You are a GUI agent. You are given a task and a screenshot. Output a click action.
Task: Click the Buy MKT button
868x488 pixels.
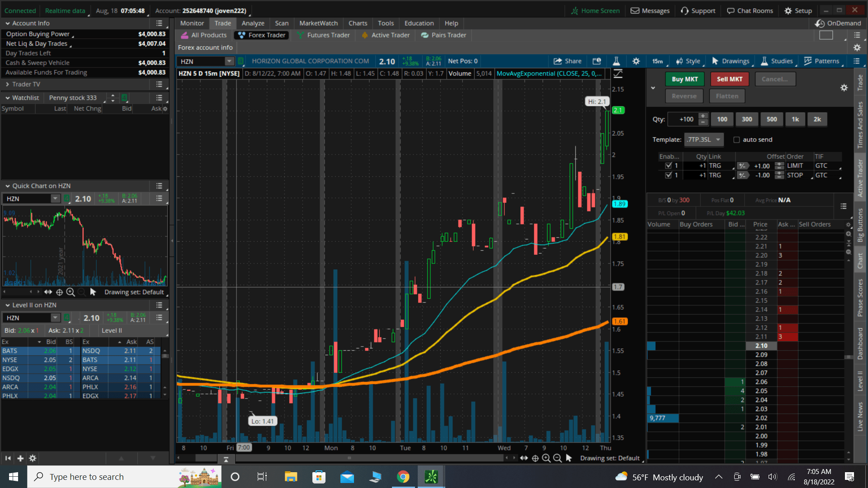tap(684, 79)
